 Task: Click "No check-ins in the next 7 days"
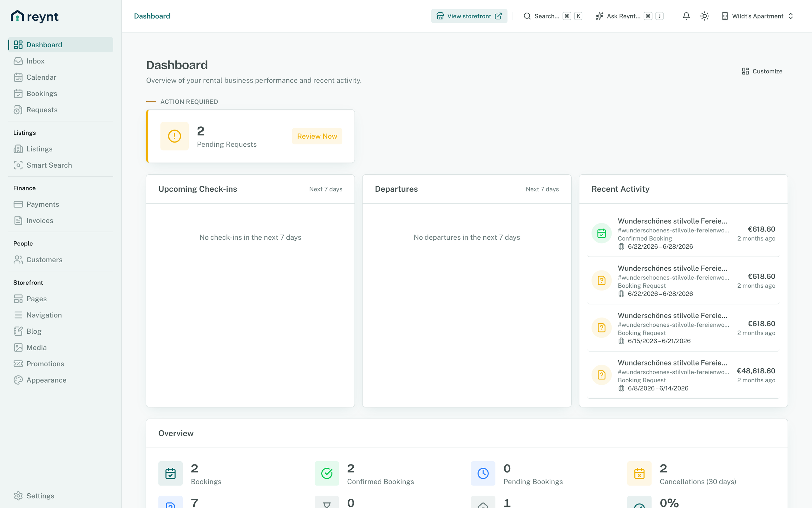(x=250, y=237)
